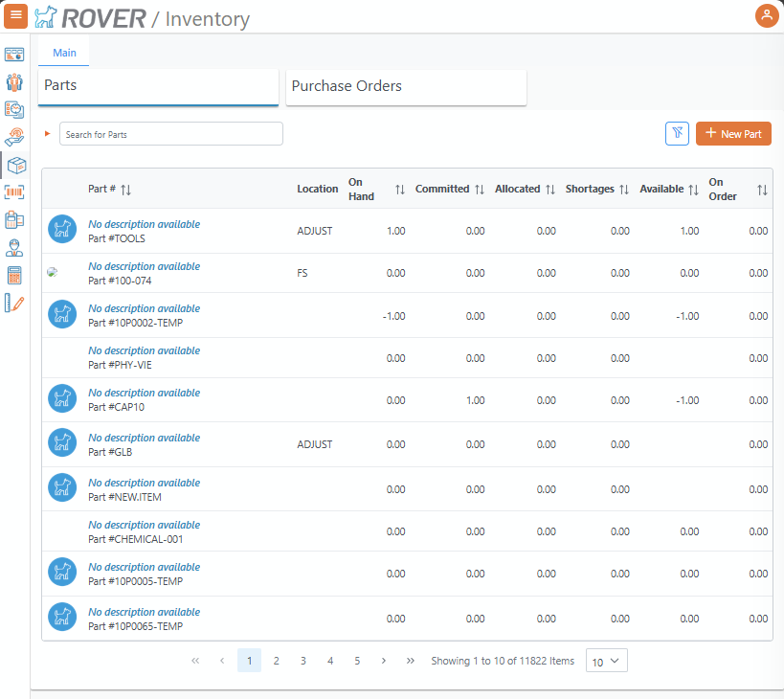The image size is (784, 699).
Task: Open description link for Part #TOOLS
Action: pyautogui.click(x=144, y=224)
